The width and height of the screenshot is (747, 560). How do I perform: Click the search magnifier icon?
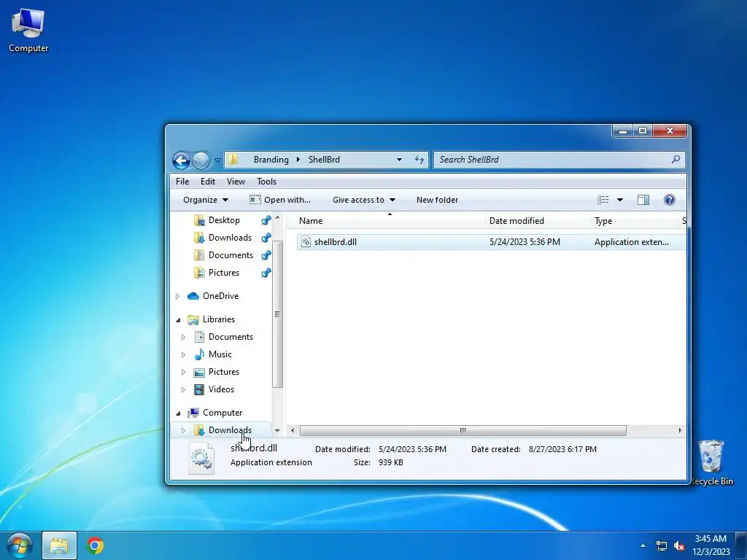click(676, 160)
